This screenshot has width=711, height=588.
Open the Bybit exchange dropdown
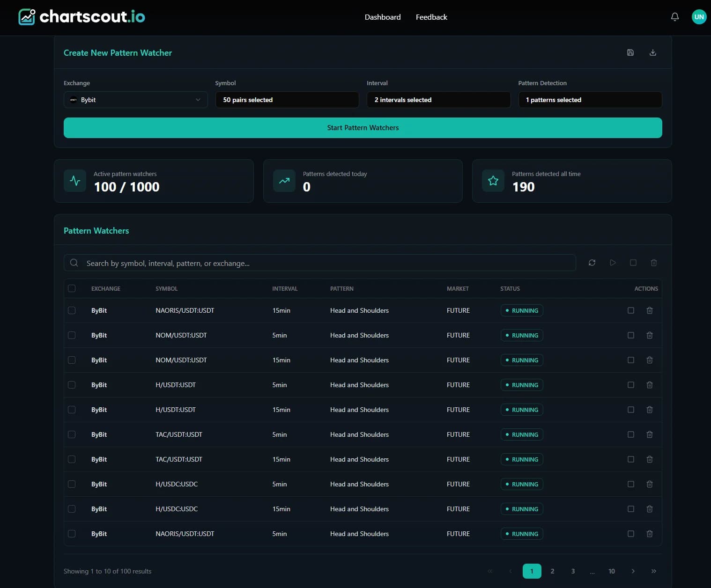[x=135, y=100]
